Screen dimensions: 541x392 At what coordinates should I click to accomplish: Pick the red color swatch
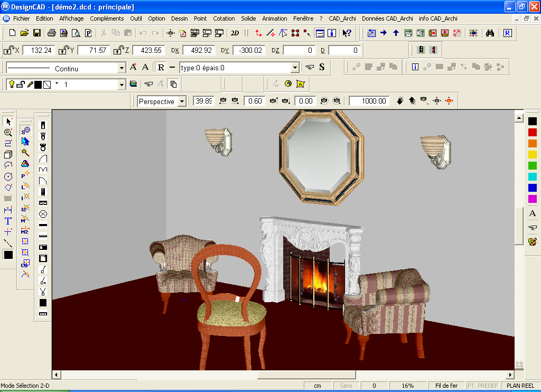tap(533, 132)
